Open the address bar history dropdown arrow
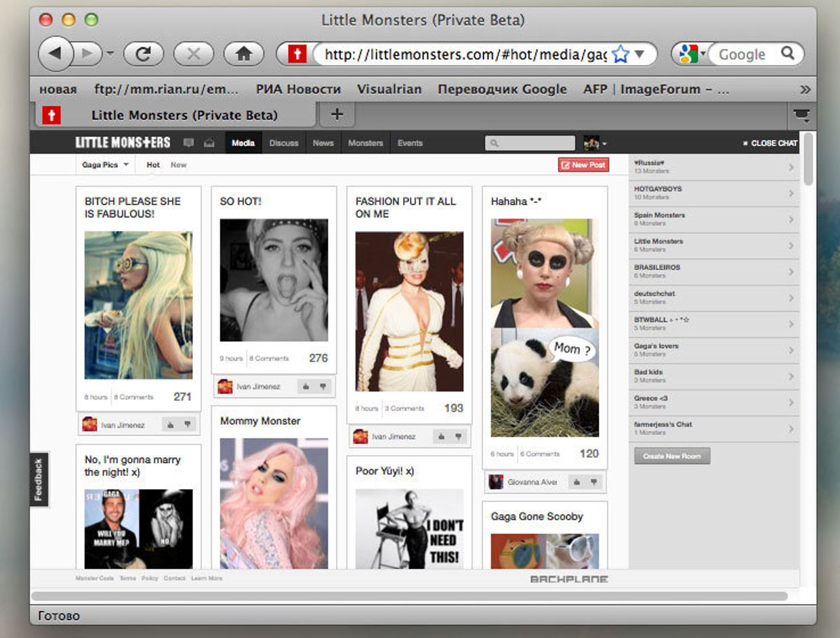Viewport: 840px width, 638px height. 639,54
